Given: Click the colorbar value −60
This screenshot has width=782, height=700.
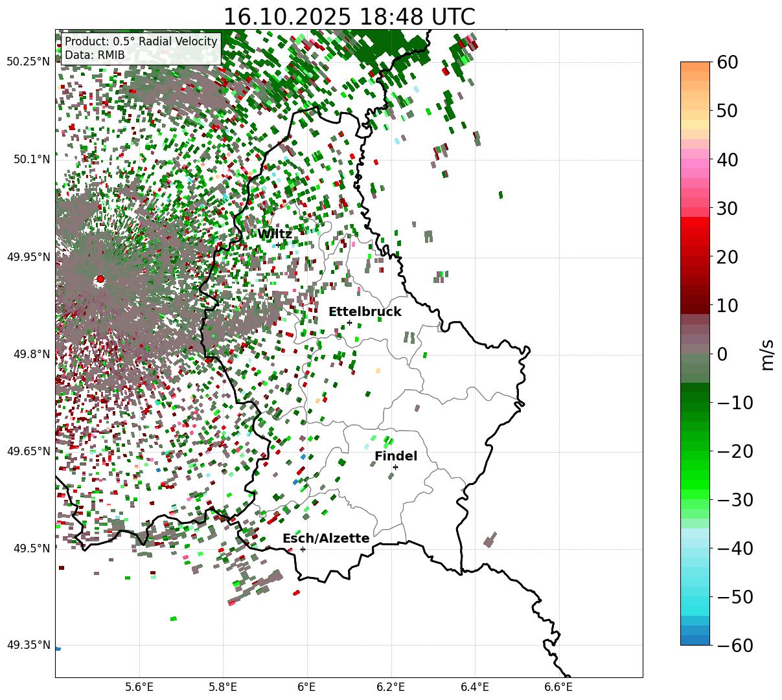Looking at the screenshot, I should [x=735, y=645].
